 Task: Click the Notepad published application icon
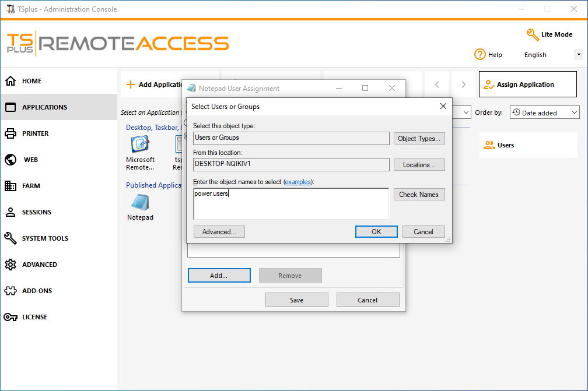point(140,202)
